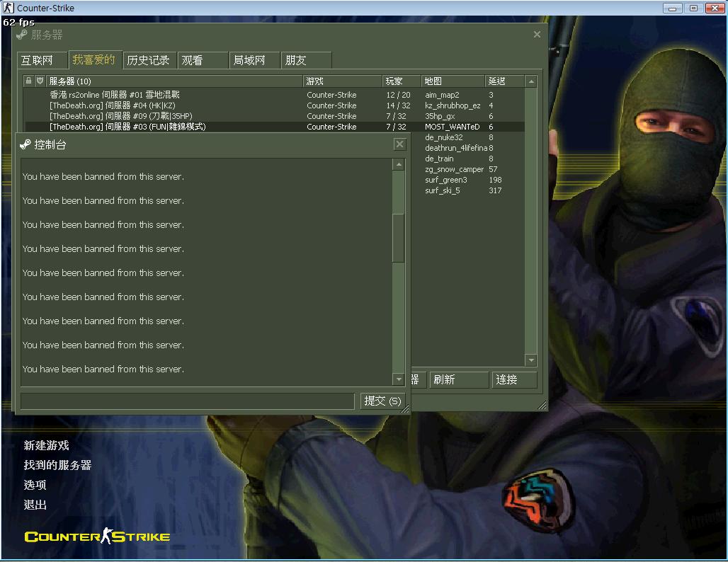The image size is (728, 562).
Task: Click the shield anti-cheat column header icon
Action: coord(40,81)
